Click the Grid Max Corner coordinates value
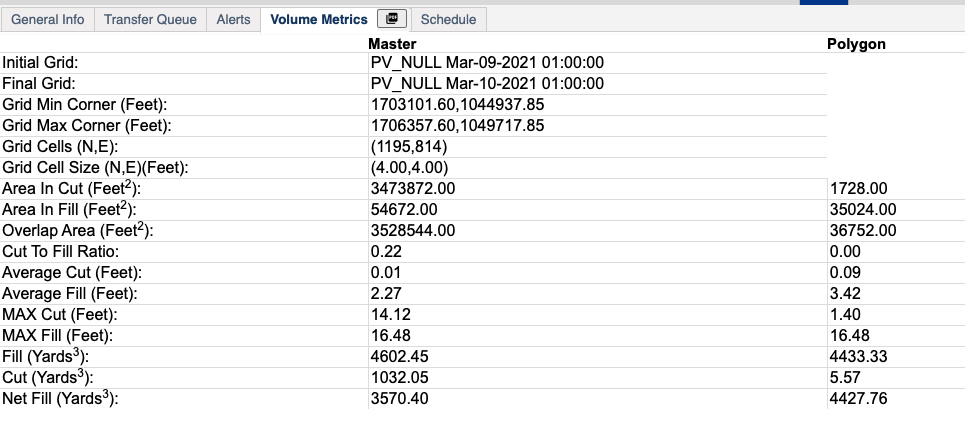Viewport: 965px width, 424px height. tap(457, 126)
